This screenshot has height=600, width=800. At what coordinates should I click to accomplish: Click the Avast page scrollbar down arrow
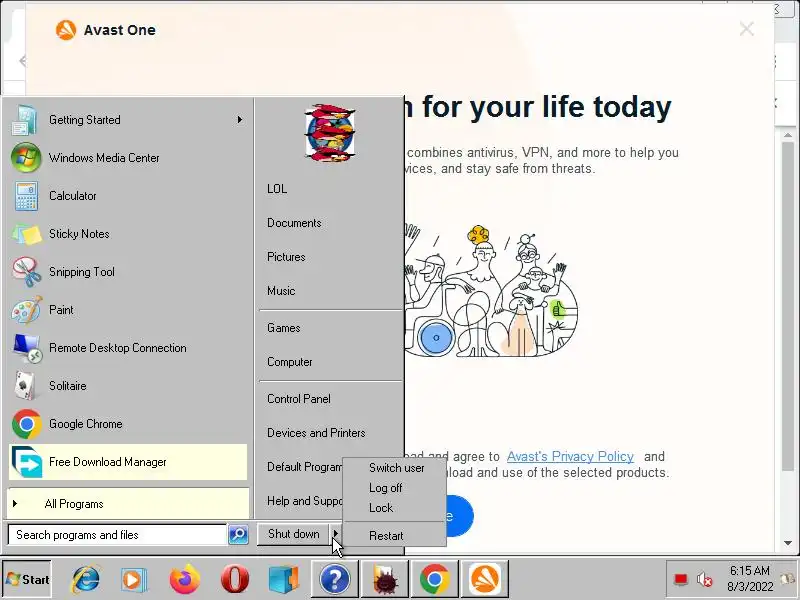(x=788, y=543)
